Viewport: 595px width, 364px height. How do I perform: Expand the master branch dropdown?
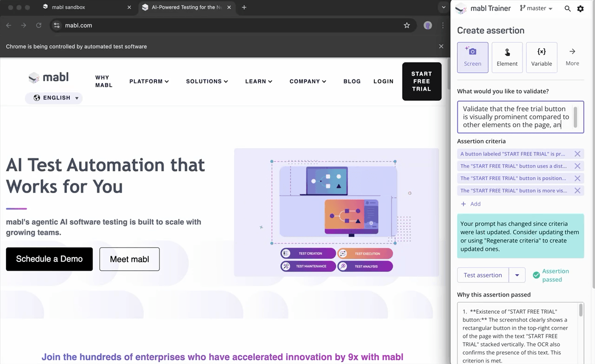(x=536, y=8)
